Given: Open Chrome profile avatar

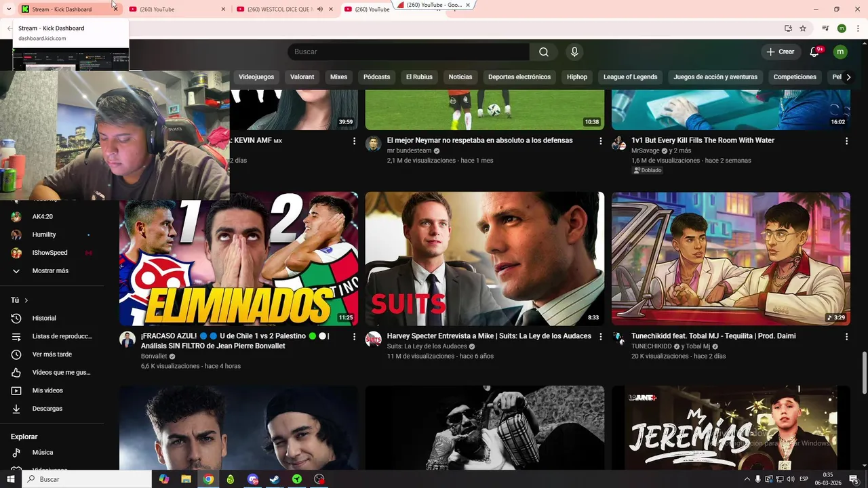Looking at the screenshot, I should 842,28.
